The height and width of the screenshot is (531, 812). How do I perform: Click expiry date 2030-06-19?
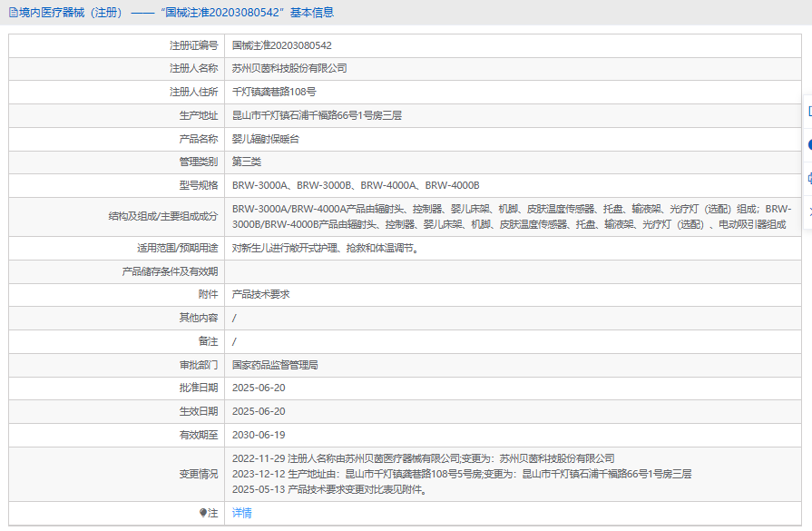[x=259, y=435]
